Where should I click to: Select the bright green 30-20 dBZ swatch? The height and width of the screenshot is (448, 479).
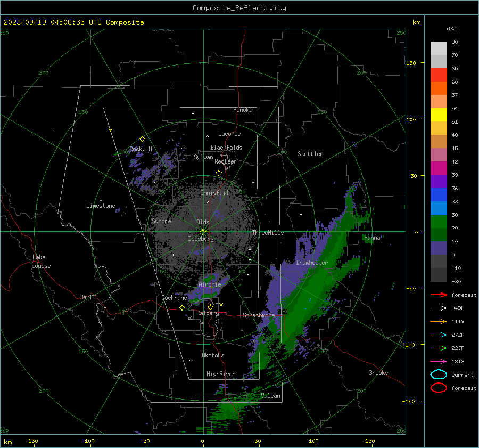(439, 222)
